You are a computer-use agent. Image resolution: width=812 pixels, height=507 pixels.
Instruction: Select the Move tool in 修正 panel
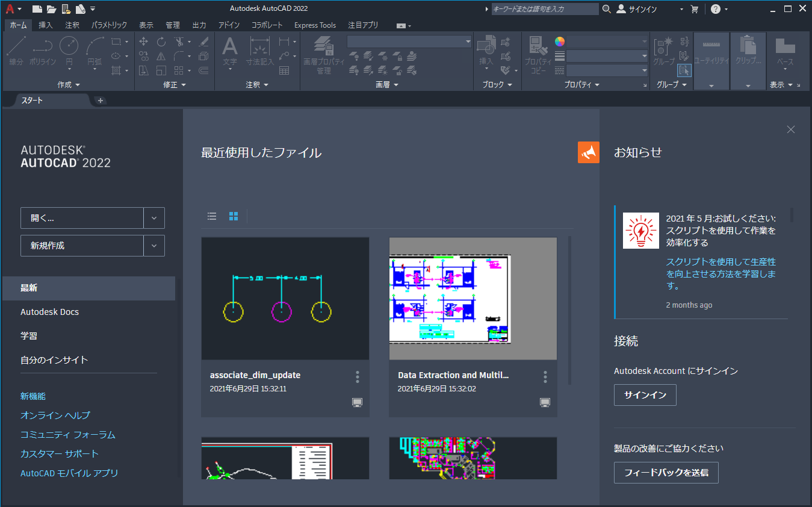pyautogui.click(x=144, y=42)
